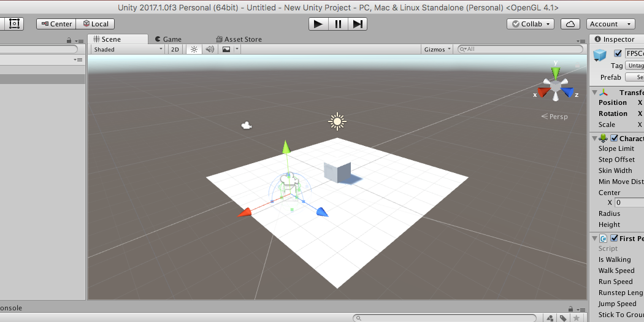Open the Scene panel options menu icon
Viewport: 644px width, 322px height.
(x=581, y=40)
